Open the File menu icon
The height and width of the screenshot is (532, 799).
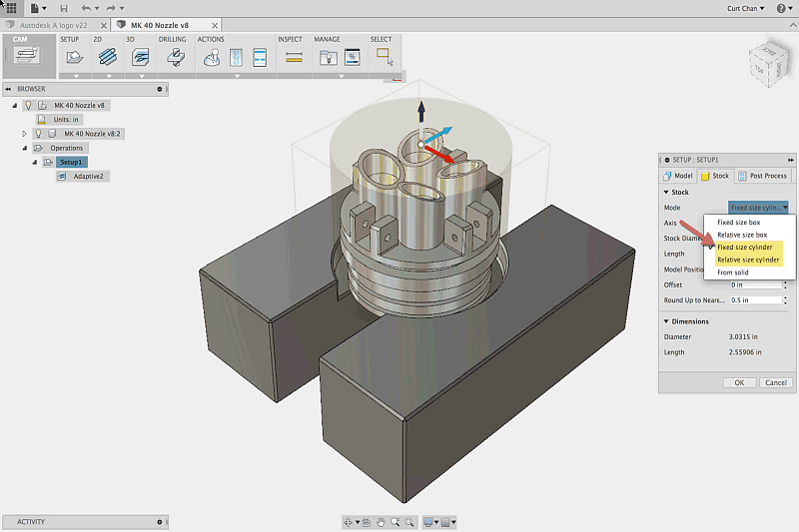click(38, 8)
